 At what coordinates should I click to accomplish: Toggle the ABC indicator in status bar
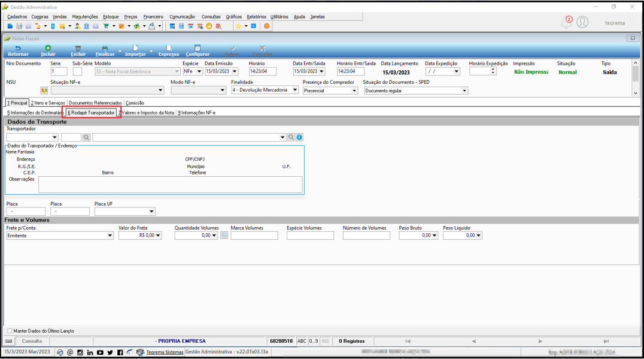tap(302, 341)
